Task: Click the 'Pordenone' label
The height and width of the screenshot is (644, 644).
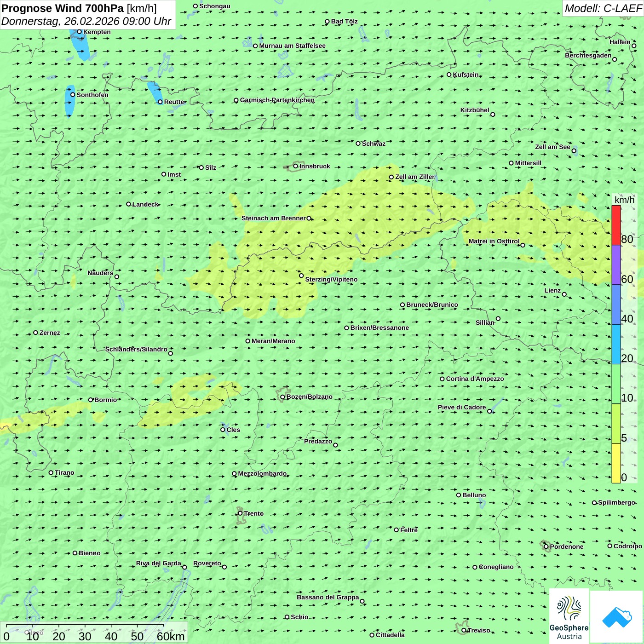Action: pos(567,546)
